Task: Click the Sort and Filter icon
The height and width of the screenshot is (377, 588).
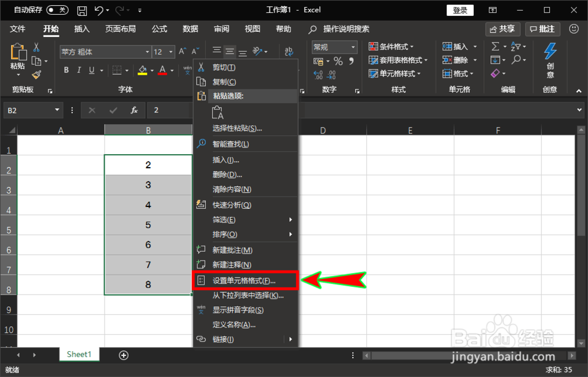Action: coord(516,46)
